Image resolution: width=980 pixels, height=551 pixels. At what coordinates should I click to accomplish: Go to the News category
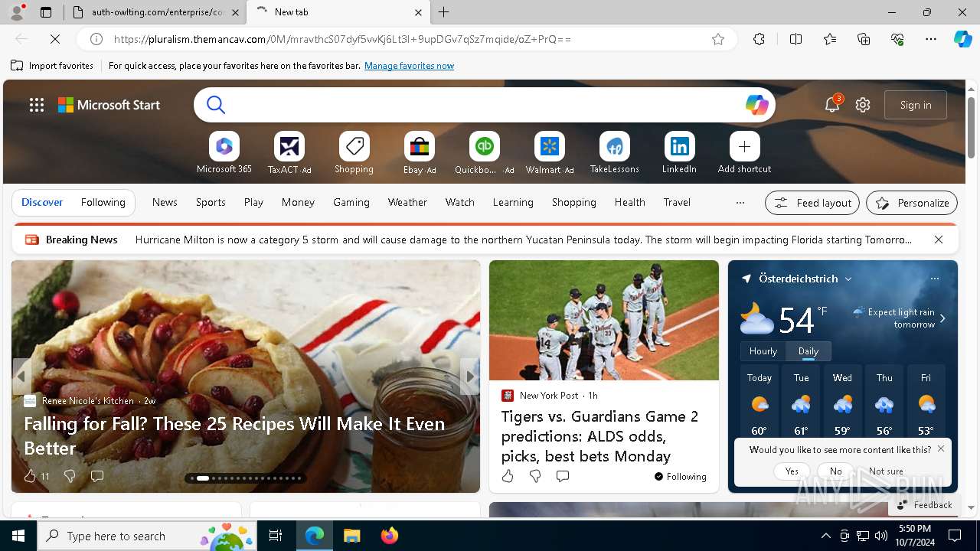click(x=165, y=203)
